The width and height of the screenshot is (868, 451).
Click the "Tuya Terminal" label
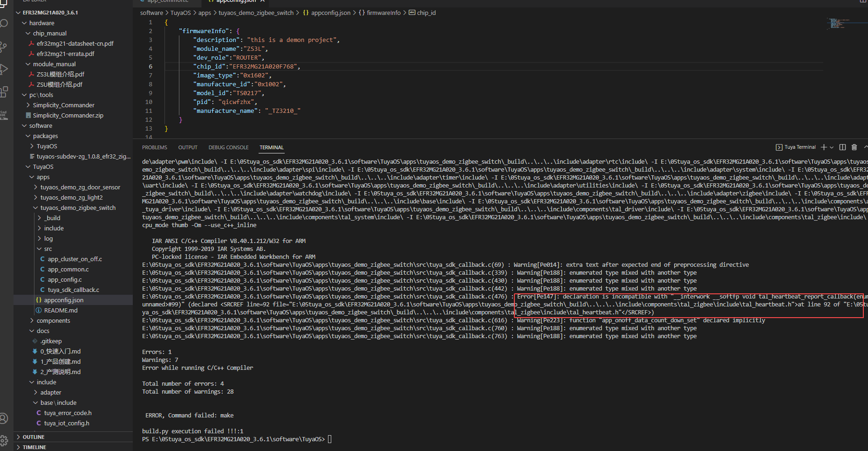pyautogui.click(x=800, y=147)
